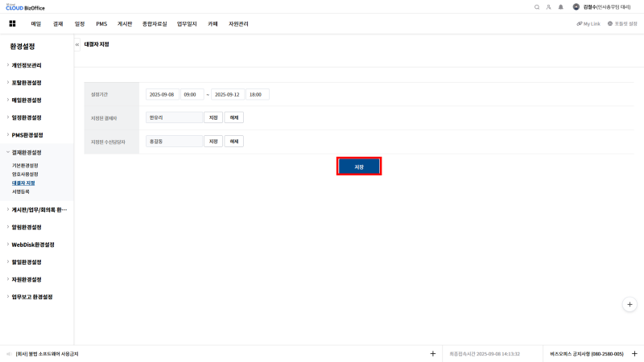Image resolution: width=644 pixels, height=362 pixels.
Task: Click 해제 button next to 홍길동
Action: (233, 142)
